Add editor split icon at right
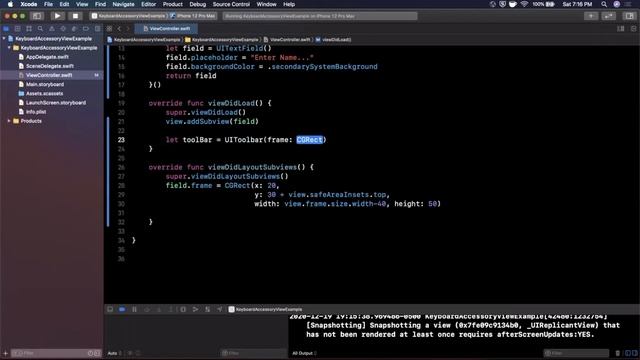Viewport: 640px width, 360px height. (x=633, y=29)
